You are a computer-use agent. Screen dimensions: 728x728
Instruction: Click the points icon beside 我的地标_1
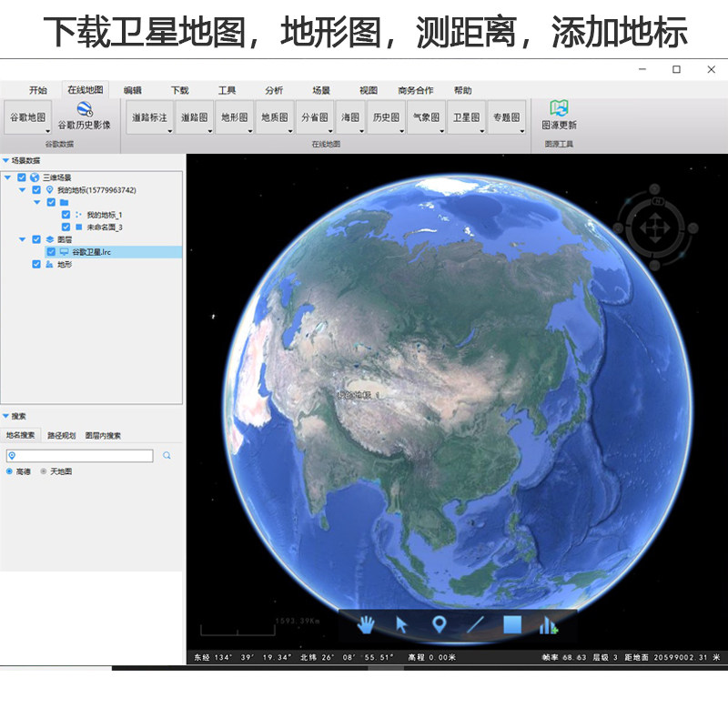coord(78,215)
